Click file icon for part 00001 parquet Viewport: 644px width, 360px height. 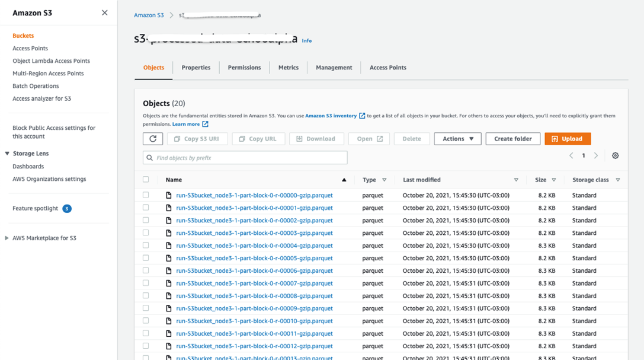[x=169, y=208]
